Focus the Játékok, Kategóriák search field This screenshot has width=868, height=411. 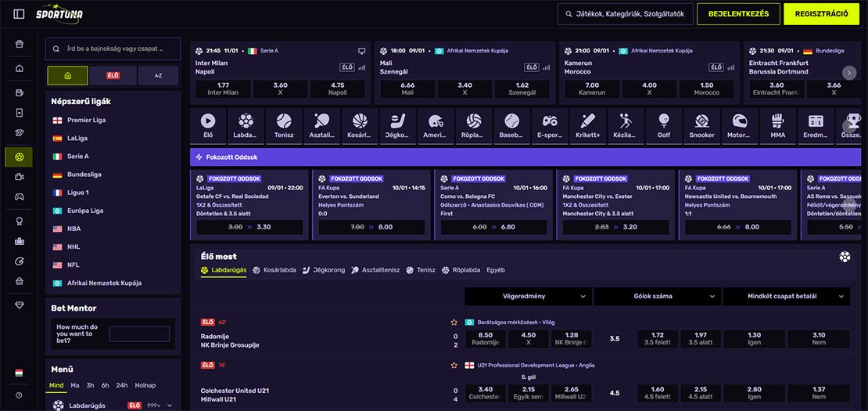coord(626,14)
